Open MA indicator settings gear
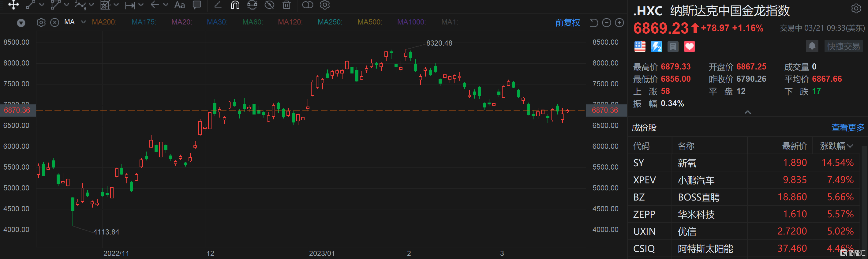This screenshot has height=259, width=868. (41, 22)
